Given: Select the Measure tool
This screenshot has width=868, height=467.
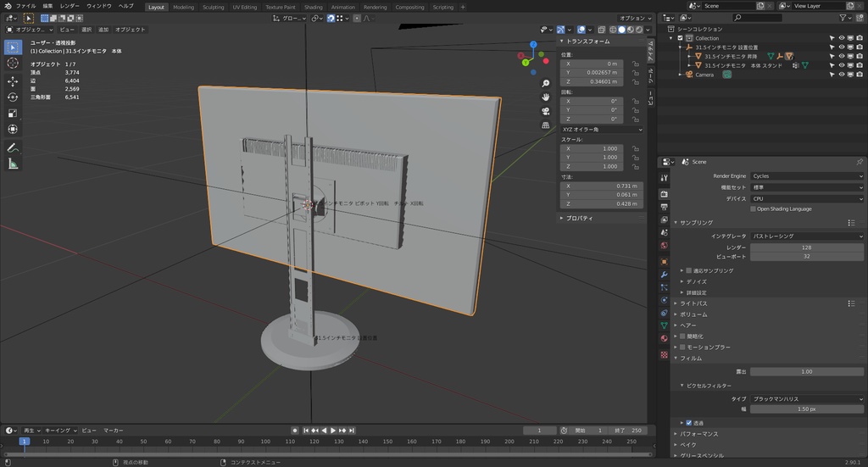Looking at the screenshot, I should 13,164.
